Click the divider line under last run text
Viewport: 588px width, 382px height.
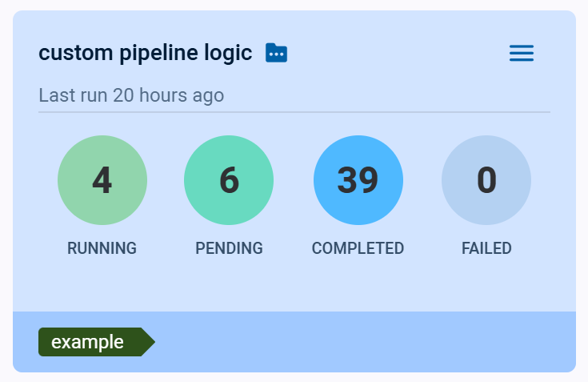point(294,112)
